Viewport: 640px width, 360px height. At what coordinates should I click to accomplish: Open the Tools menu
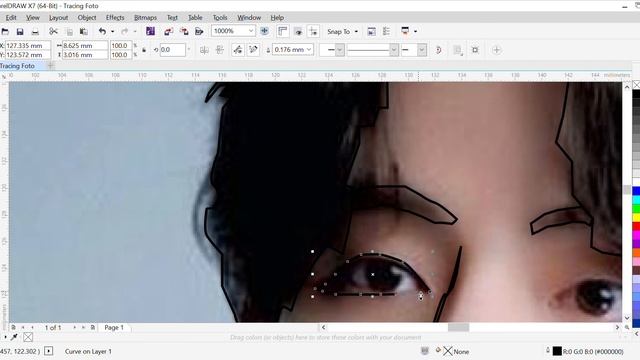coord(220,18)
